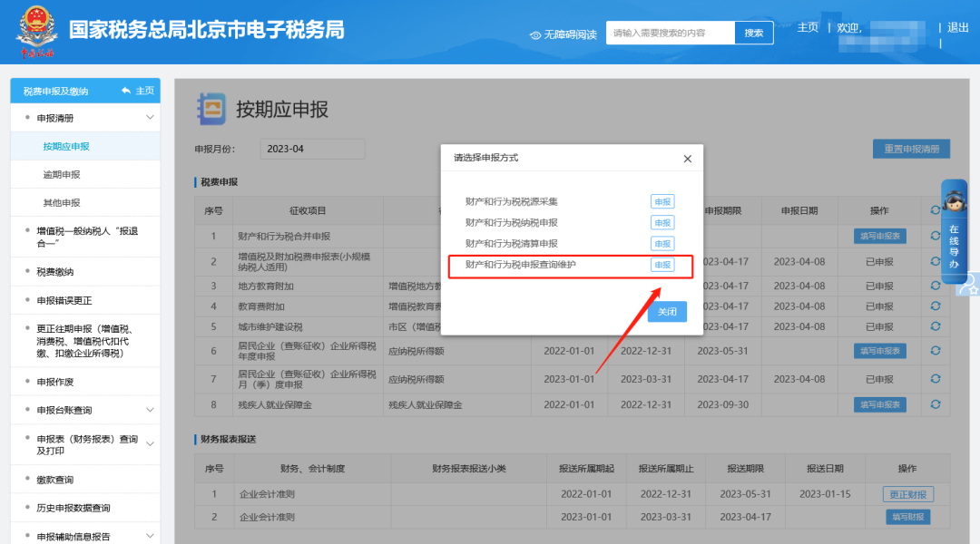Expand the 申报台账查询 menu
This screenshot has height=544, width=980.
click(x=150, y=411)
